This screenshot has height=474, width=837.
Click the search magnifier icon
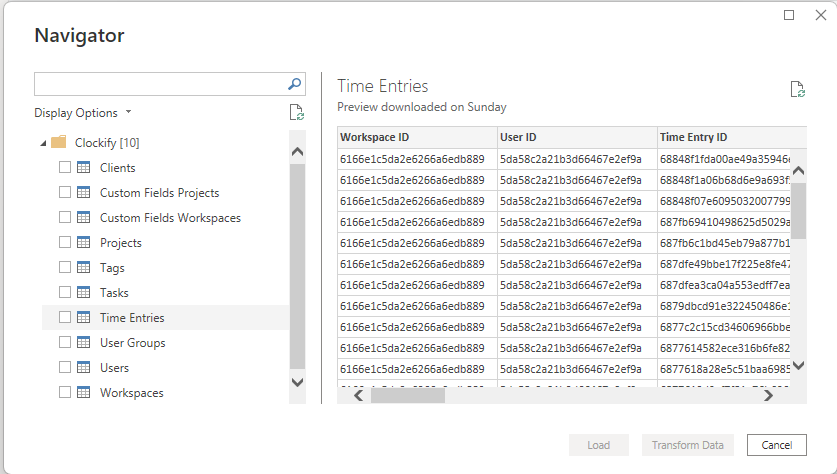tap(294, 84)
